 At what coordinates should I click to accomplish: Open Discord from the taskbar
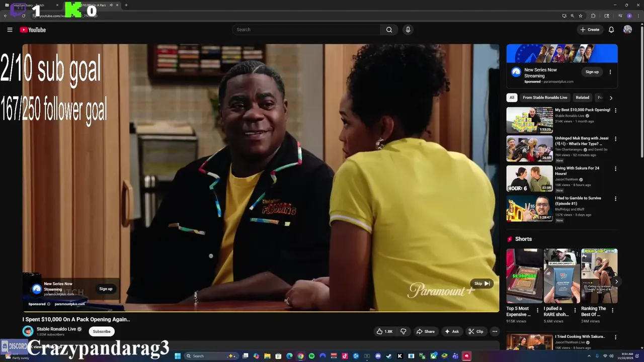click(378, 356)
